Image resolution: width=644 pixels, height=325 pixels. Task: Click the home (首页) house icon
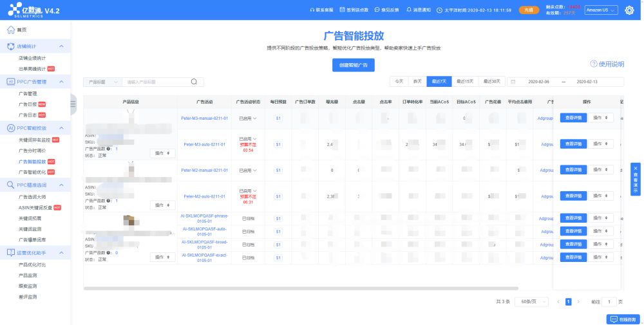point(11,30)
